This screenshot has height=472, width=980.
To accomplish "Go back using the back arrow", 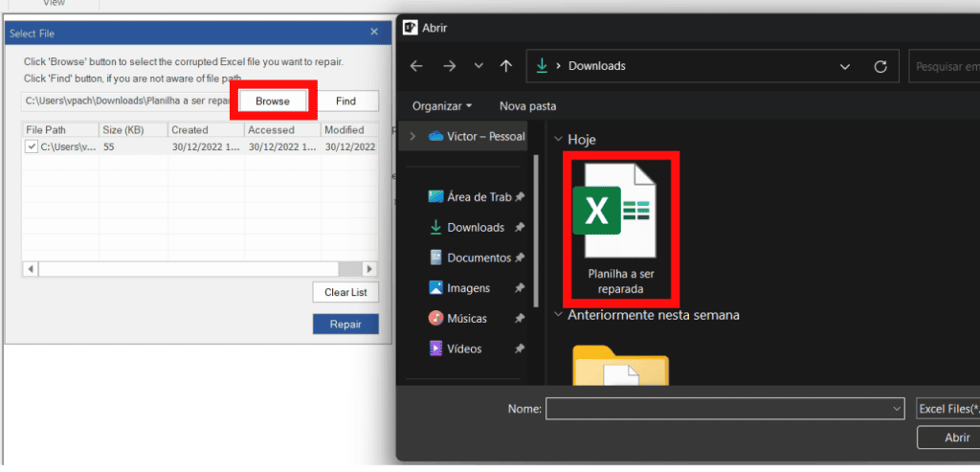I will (416, 66).
